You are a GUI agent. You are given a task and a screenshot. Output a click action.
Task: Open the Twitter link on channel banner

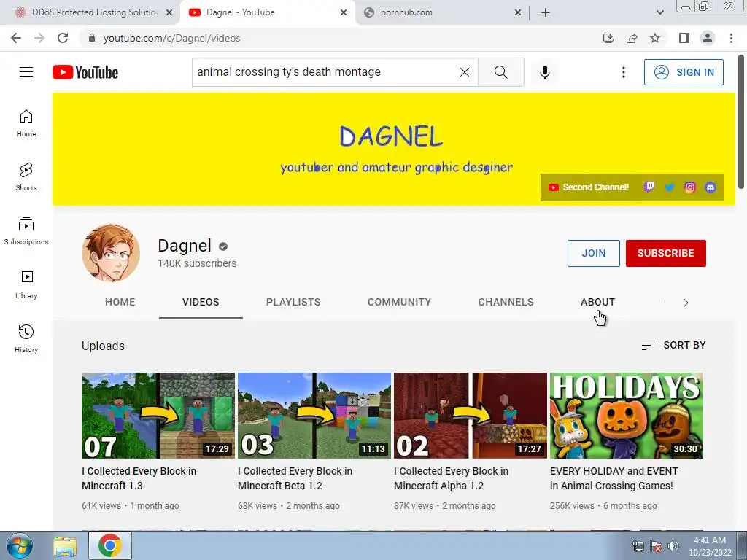click(x=670, y=187)
